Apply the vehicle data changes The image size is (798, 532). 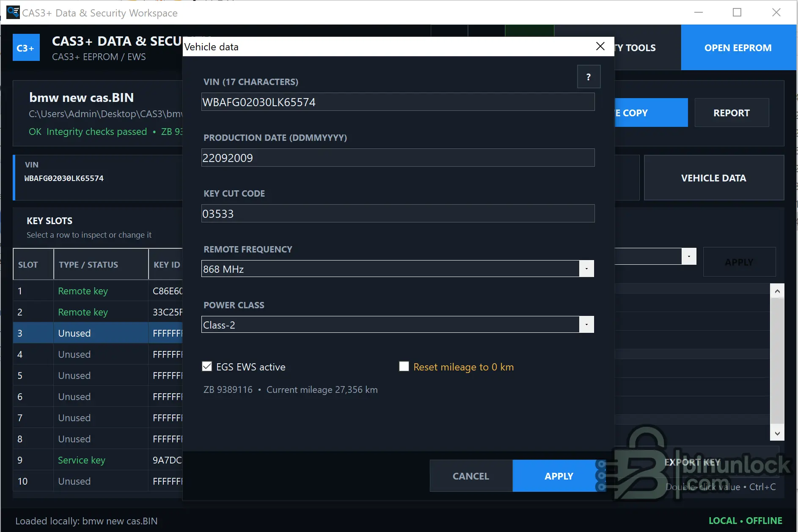coord(559,476)
